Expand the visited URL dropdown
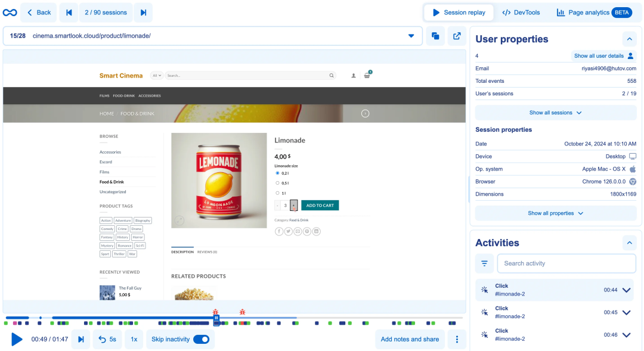 tap(411, 36)
